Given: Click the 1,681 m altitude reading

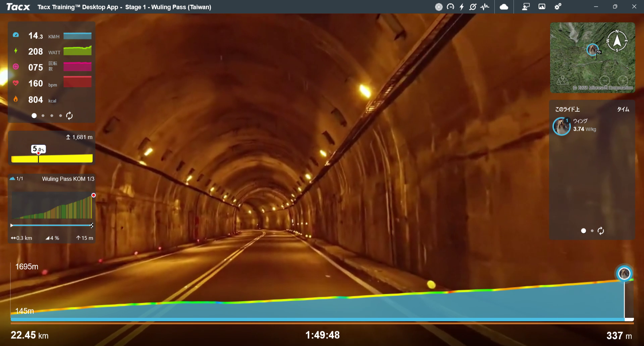Looking at the screenshot, I should click(x=79, y=137).
